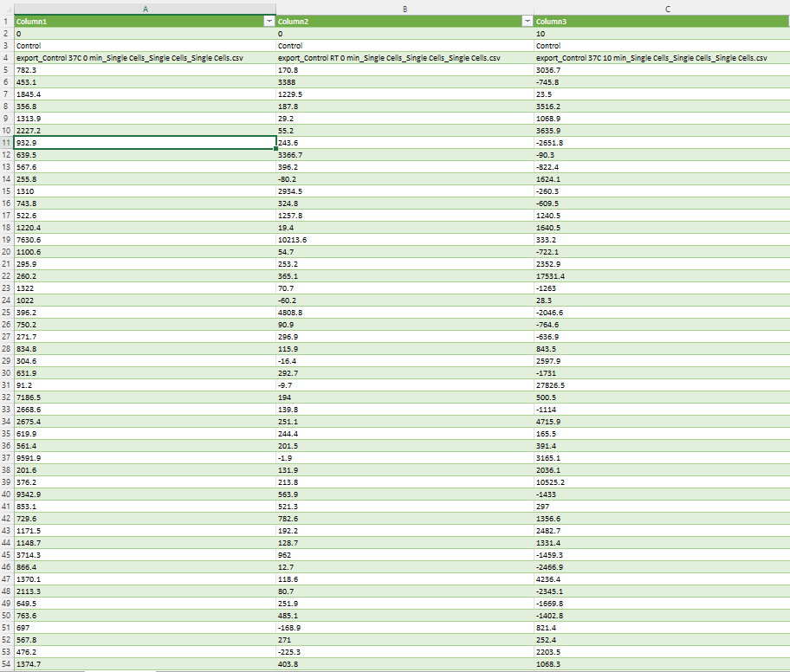Select cell containing 4808.8
The width and height of the screenshot is (790, 672).
(x=405, y=313)
